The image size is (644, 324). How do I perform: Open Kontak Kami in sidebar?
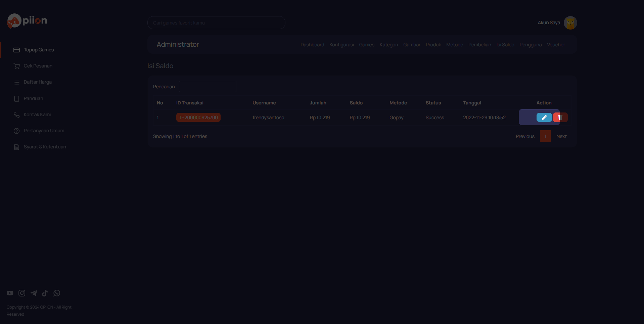pos(37,114)
